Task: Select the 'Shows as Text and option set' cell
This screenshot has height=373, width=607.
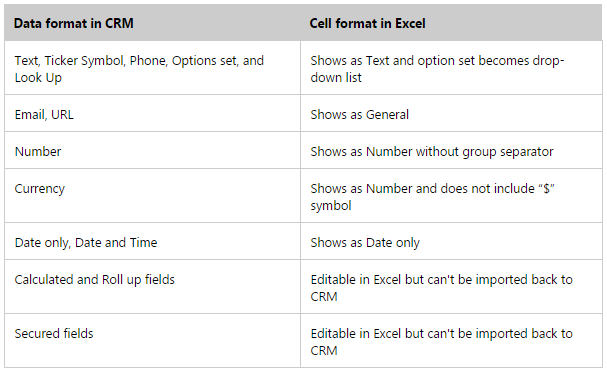Action: click(x=451, y=68)
